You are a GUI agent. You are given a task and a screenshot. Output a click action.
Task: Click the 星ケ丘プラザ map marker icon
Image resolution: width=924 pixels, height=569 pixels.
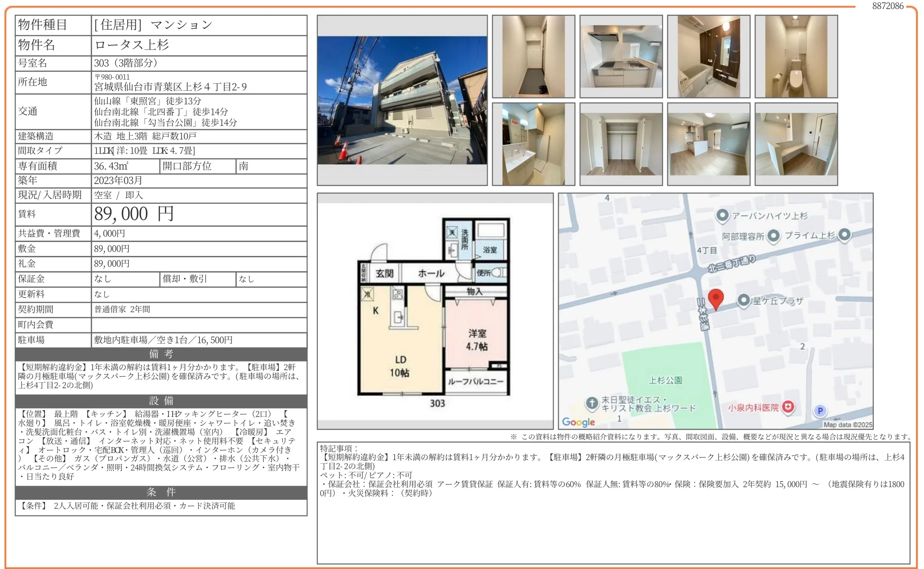743,300
